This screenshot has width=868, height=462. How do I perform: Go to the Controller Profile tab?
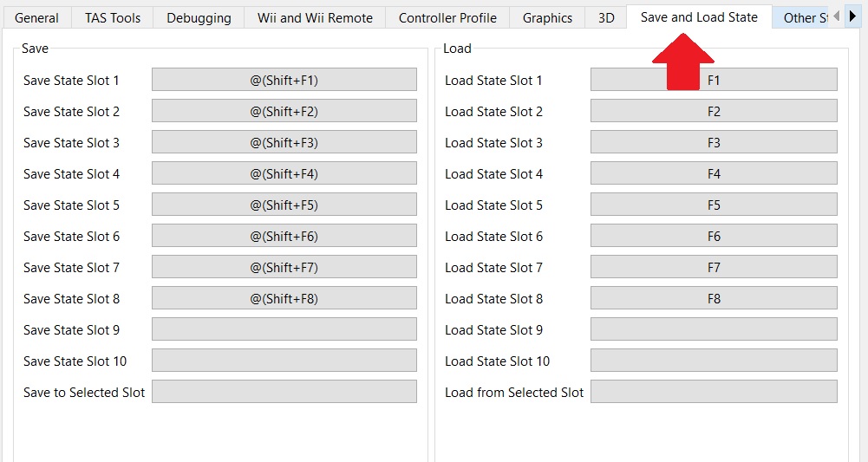(447, 17)
